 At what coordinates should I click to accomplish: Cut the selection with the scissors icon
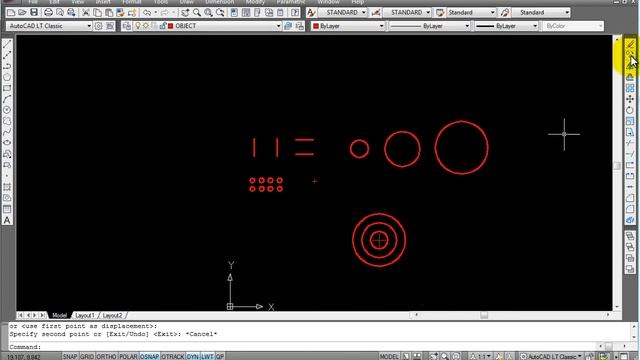(86, 13)
